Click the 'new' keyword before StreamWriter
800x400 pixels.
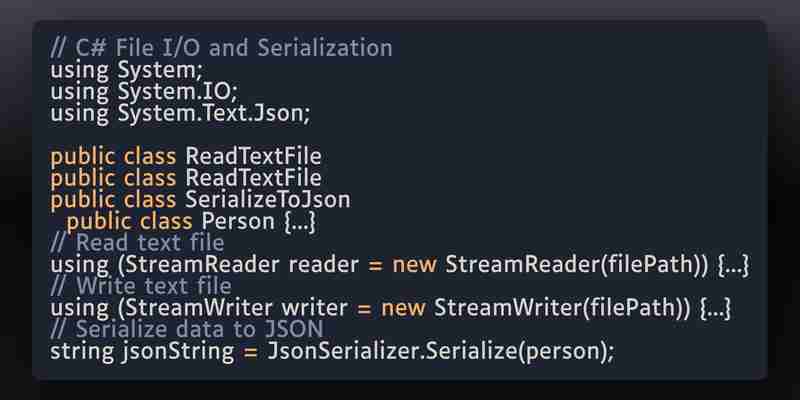(403, 309)
